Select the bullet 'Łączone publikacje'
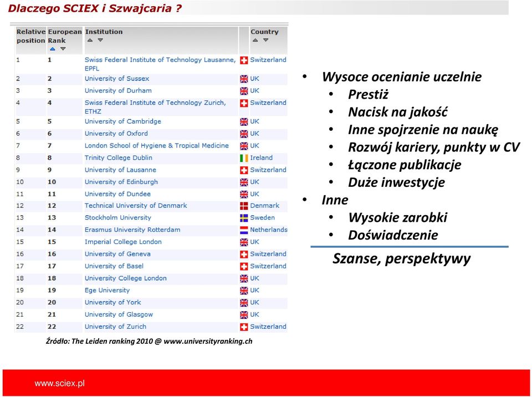Image resolution: width=532 pixels, height=397 pixels. [405, 165]
